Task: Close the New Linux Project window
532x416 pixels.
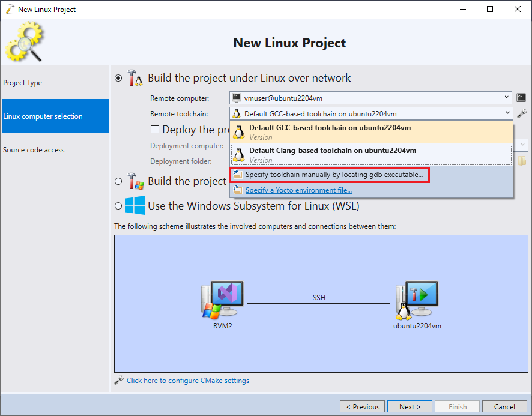Action: click(518, 9)
